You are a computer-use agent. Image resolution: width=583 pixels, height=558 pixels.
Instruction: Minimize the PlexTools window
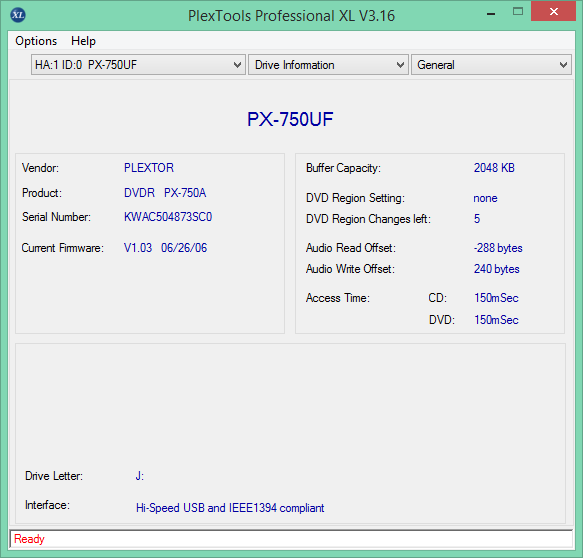click(491, 13)
